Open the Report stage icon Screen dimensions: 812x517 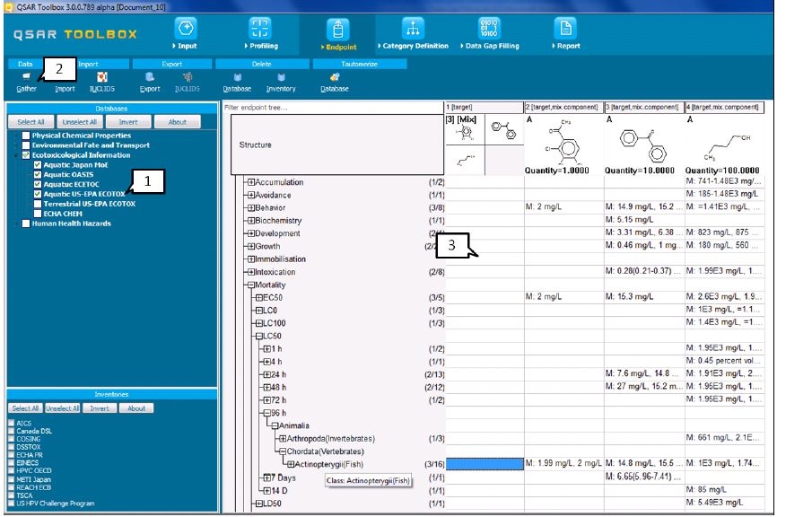pos(565,29)
